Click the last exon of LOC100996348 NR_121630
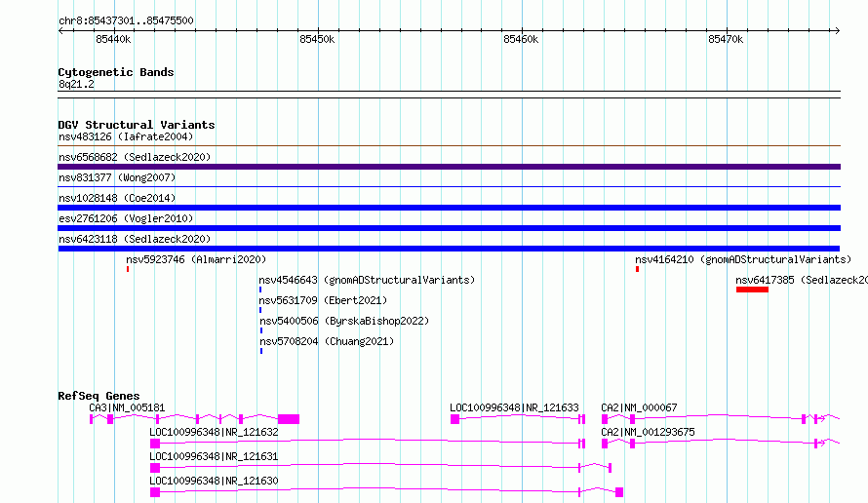The image size is (868, 503). coord(619,492)
